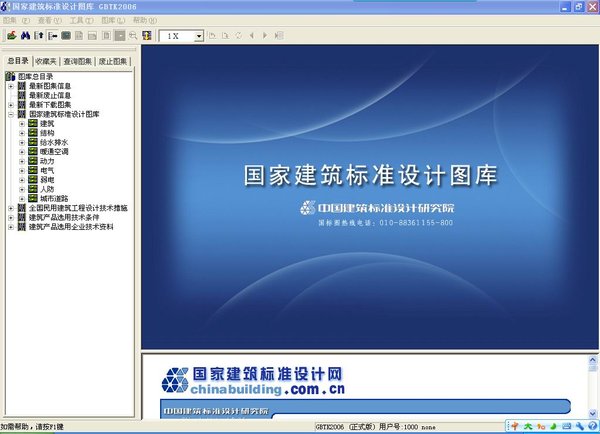Screen dimensions: 600x434
Task: Select the 建筑 tree label
Action: tap(47, 124)
